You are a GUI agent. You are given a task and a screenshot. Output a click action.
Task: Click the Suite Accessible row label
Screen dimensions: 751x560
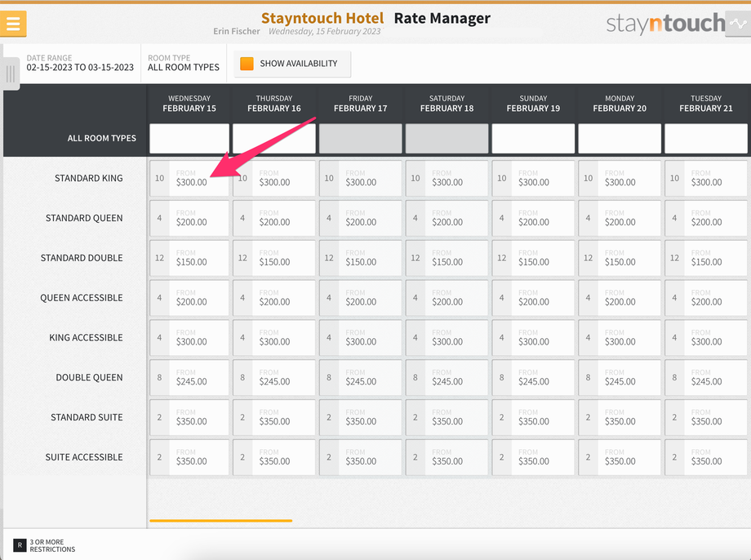coord(84,457)
